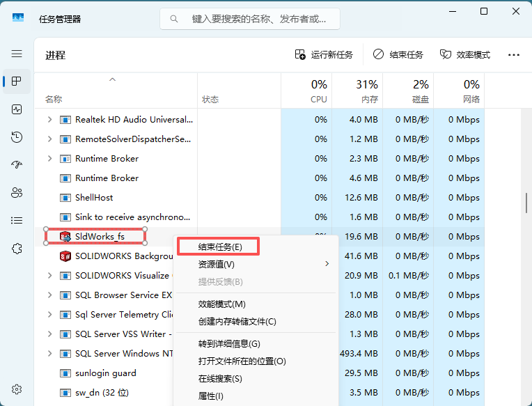Sort by the 名称 column header
The width and height of the screenshot is (532, 406).
[x=116, y=91]
